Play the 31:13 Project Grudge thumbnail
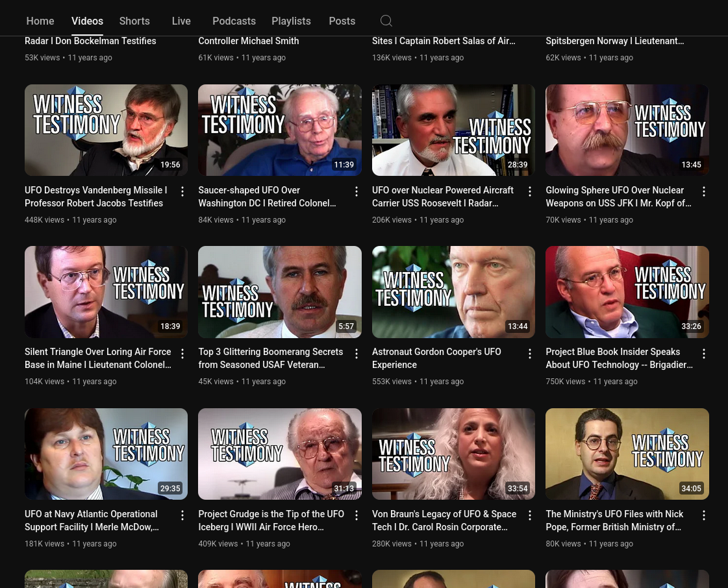This screenshot has width=728, height=588. click(x=280, y=454)
